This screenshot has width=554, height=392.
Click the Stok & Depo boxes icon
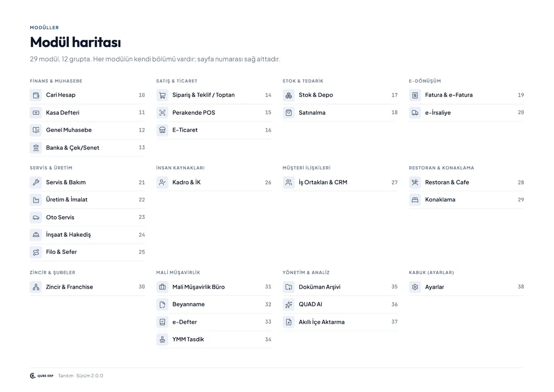tap(289, 95)
